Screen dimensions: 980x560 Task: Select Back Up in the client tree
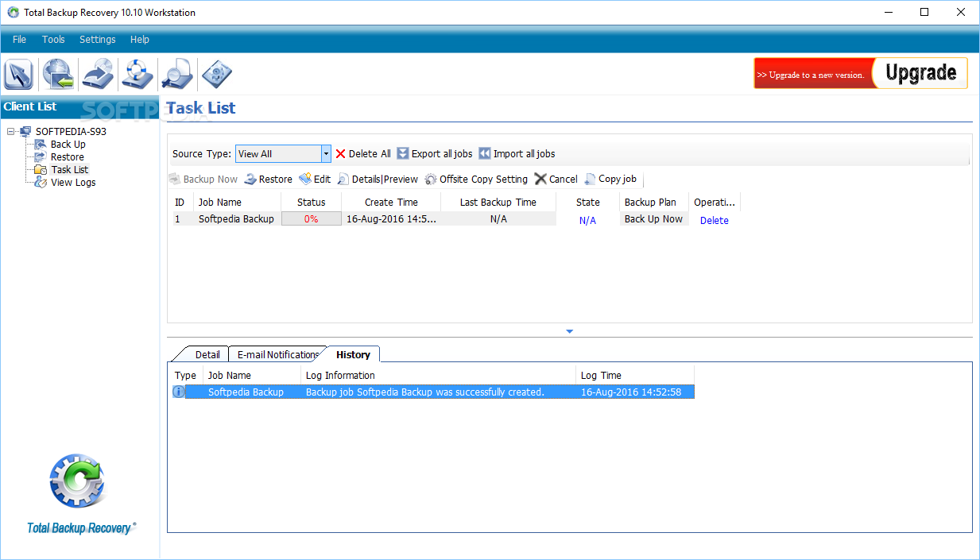(x=68, y=145)
